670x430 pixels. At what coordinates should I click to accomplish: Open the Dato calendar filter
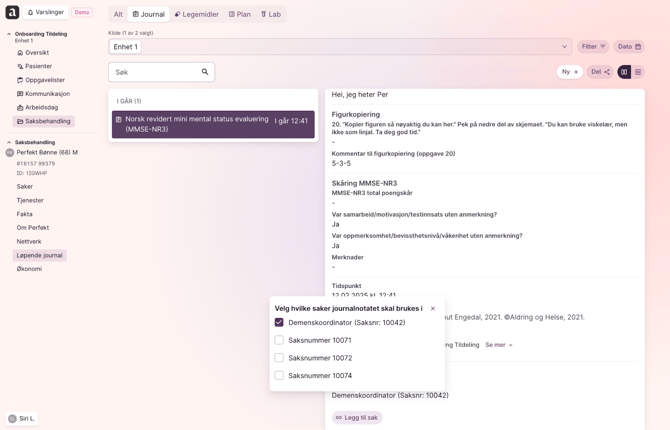point(629,47)
